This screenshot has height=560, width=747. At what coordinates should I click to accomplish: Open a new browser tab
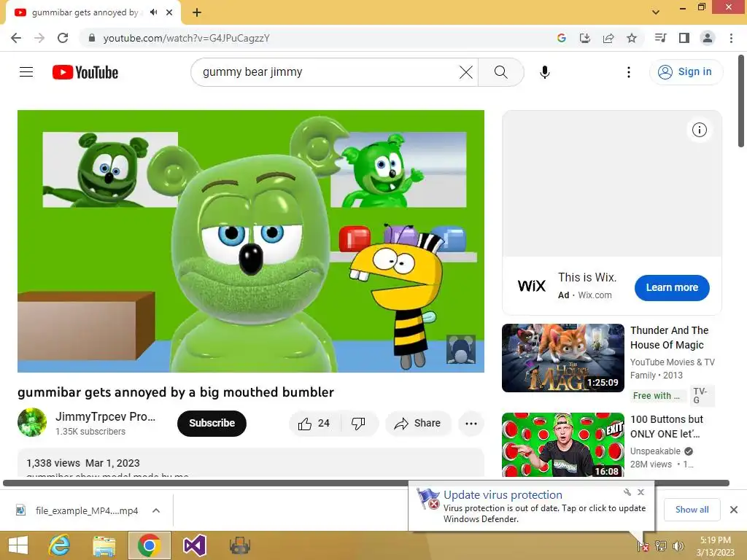pos(197,12)
